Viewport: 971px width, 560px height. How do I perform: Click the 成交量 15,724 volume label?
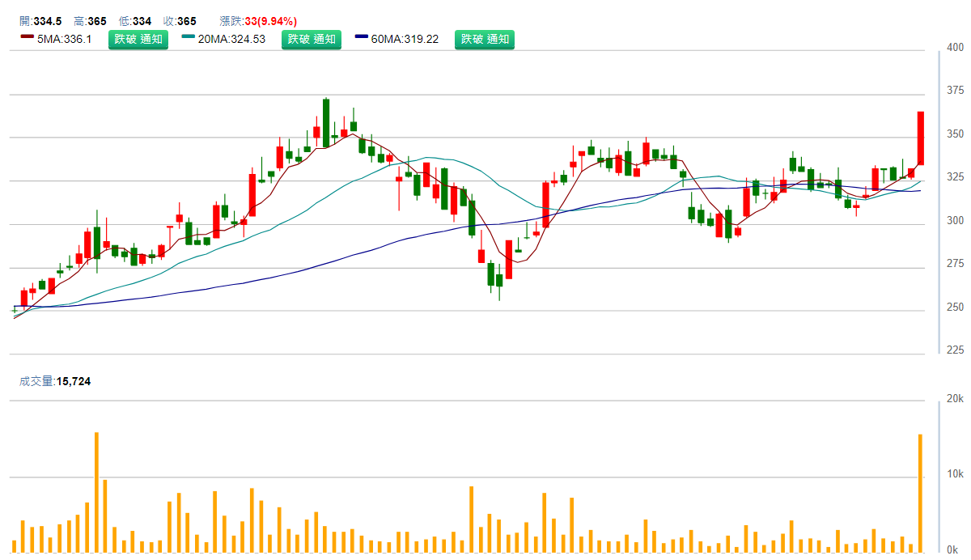point(55,380)
